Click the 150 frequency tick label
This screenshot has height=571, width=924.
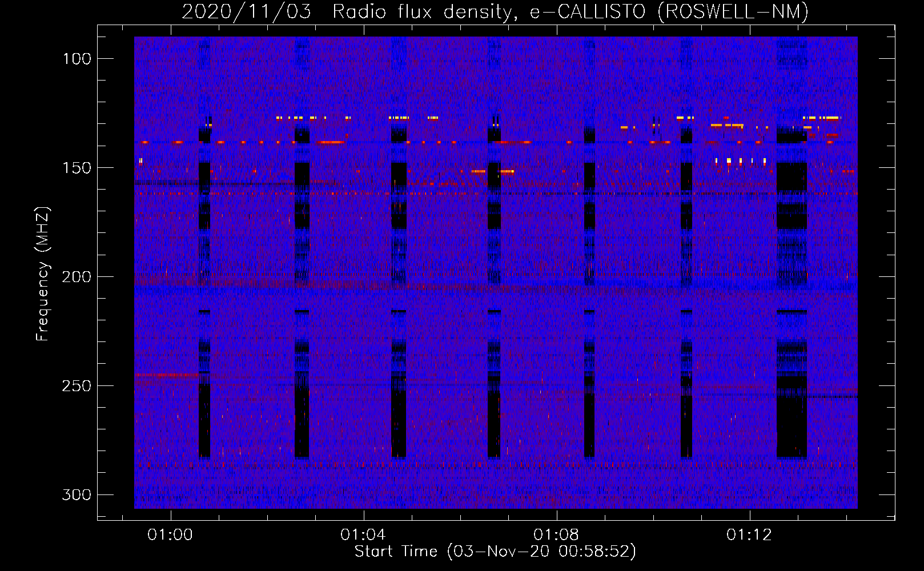(x=77, y=168)
